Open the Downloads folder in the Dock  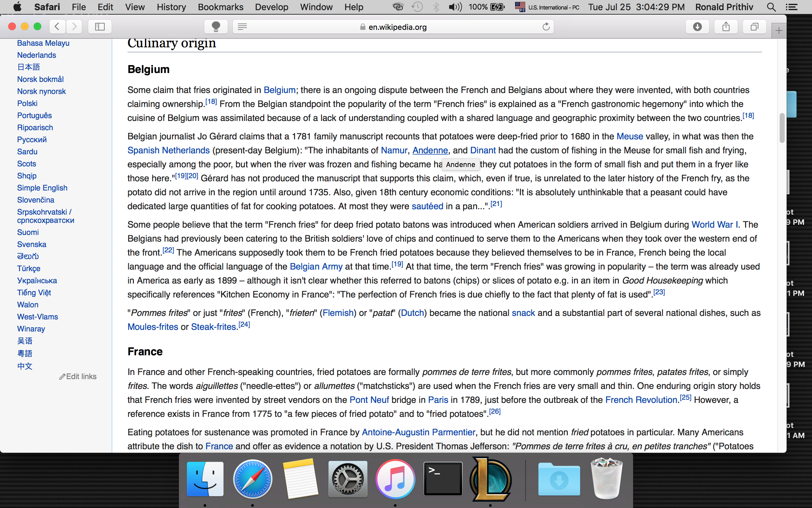pyautogui.click(x=559, y=479)
